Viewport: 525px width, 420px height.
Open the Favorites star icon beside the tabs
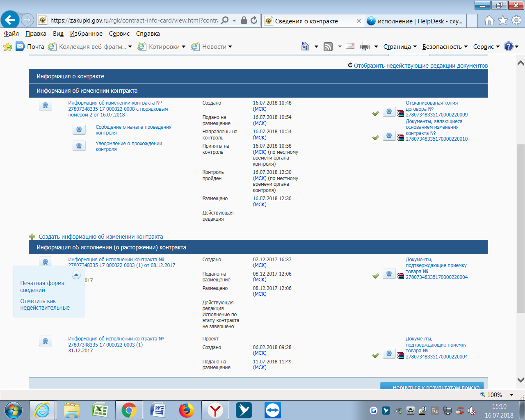pyautogui.click(x=503, y=20)
